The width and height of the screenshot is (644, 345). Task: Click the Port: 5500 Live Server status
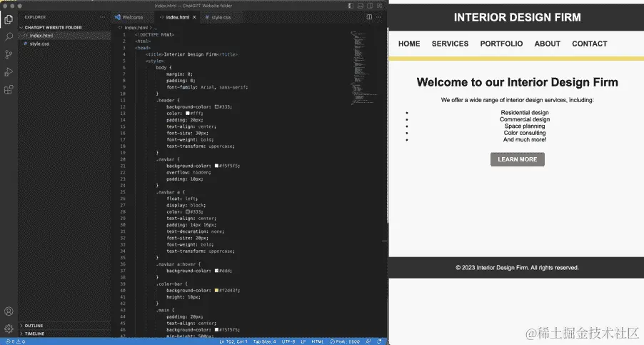(x=345, y=341)
